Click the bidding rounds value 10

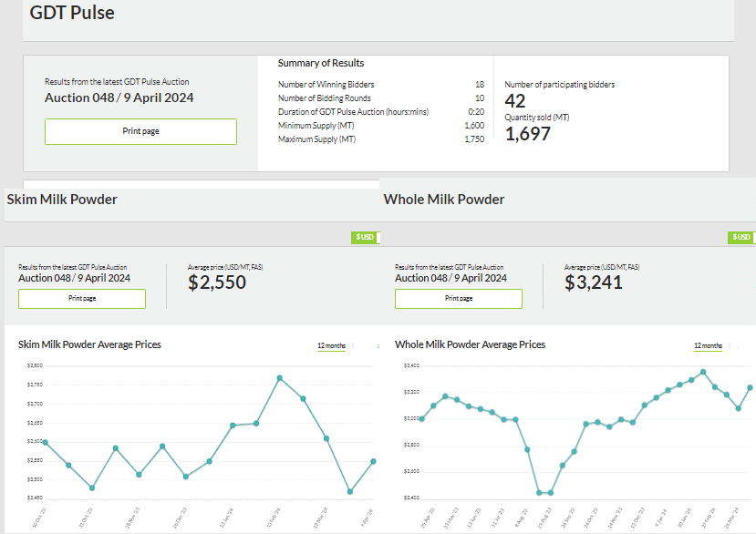tap(480, 98)
